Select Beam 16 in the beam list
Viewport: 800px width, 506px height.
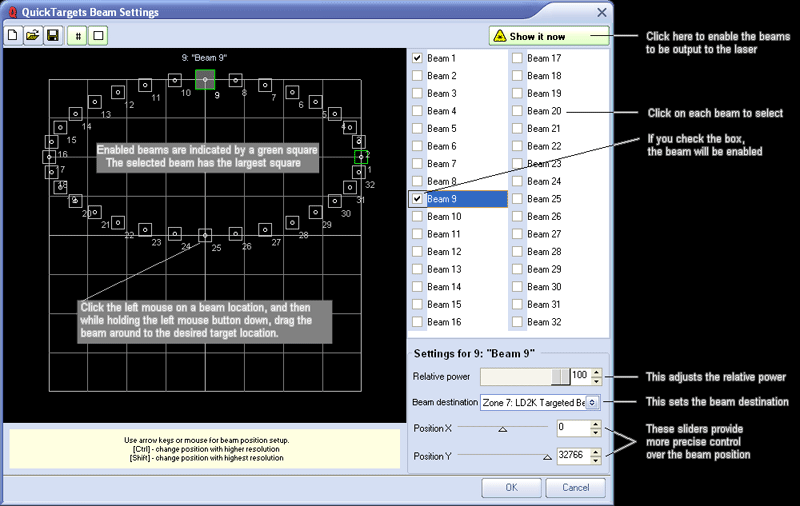coord(444,322)
